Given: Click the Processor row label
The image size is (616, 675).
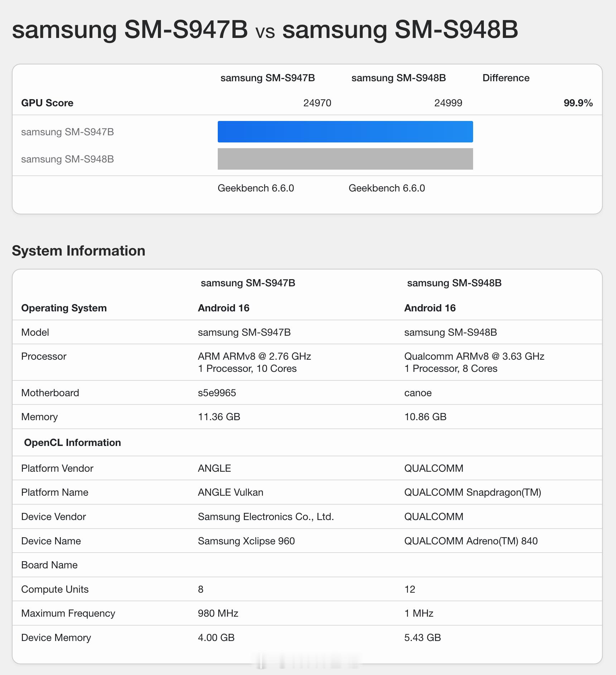Looking at the screenshot, I should (44, 356).
